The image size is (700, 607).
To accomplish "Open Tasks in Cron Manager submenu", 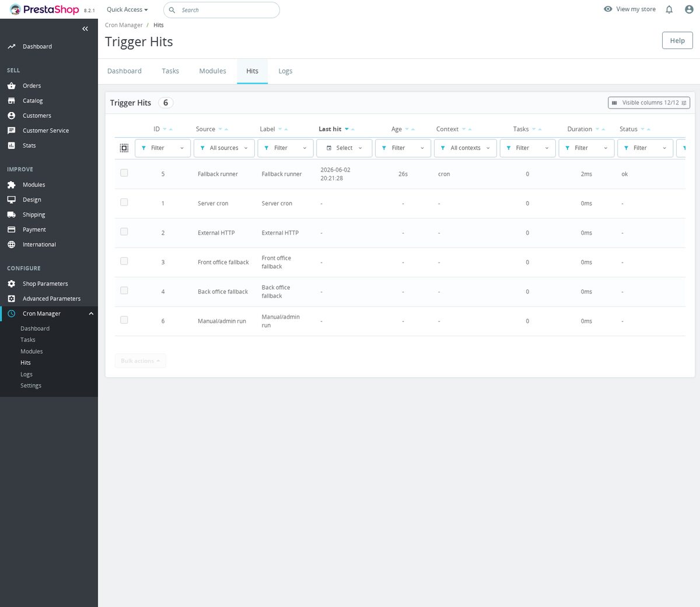I will tap(28, 340).
